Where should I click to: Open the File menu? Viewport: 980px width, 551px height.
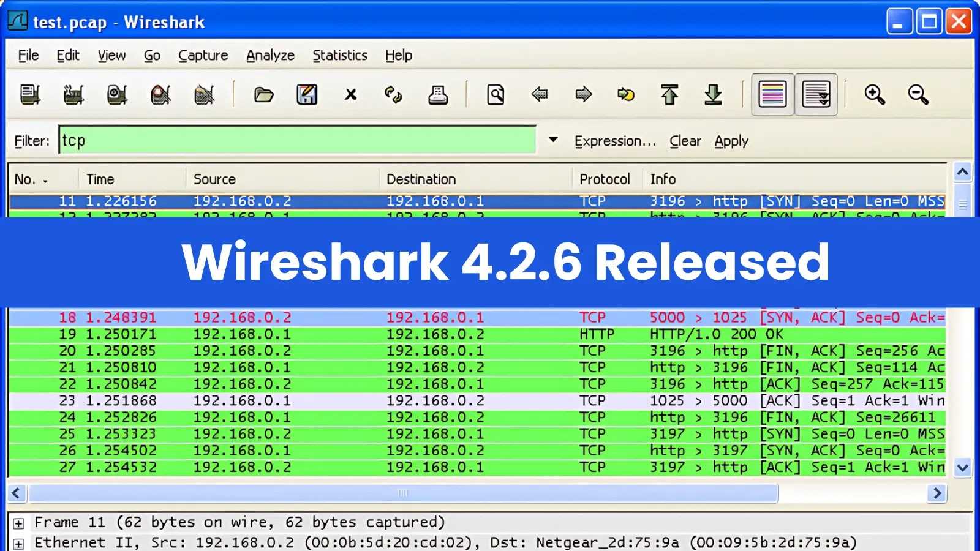[28, 55]
